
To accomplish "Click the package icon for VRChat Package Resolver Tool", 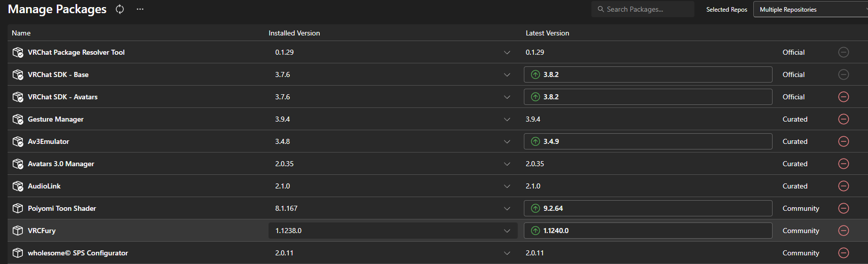I will tap(18, 52).
